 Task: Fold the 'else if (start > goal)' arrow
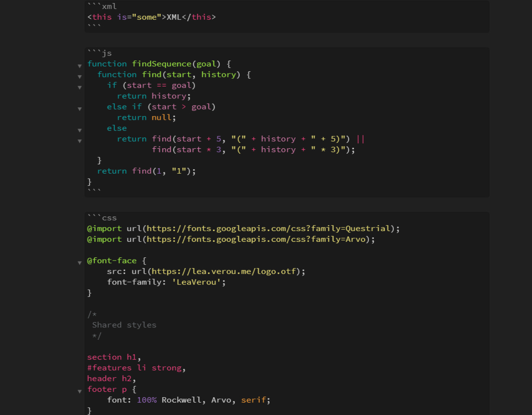[80, 109]
